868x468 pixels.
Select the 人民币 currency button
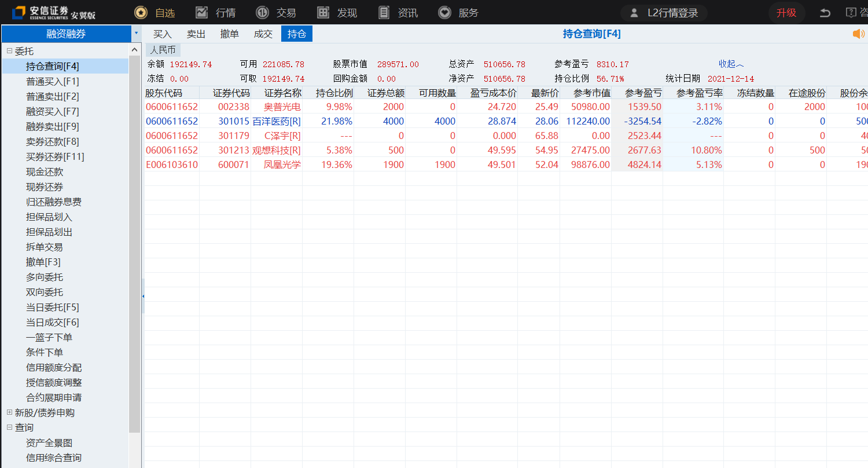pos(163,50)
